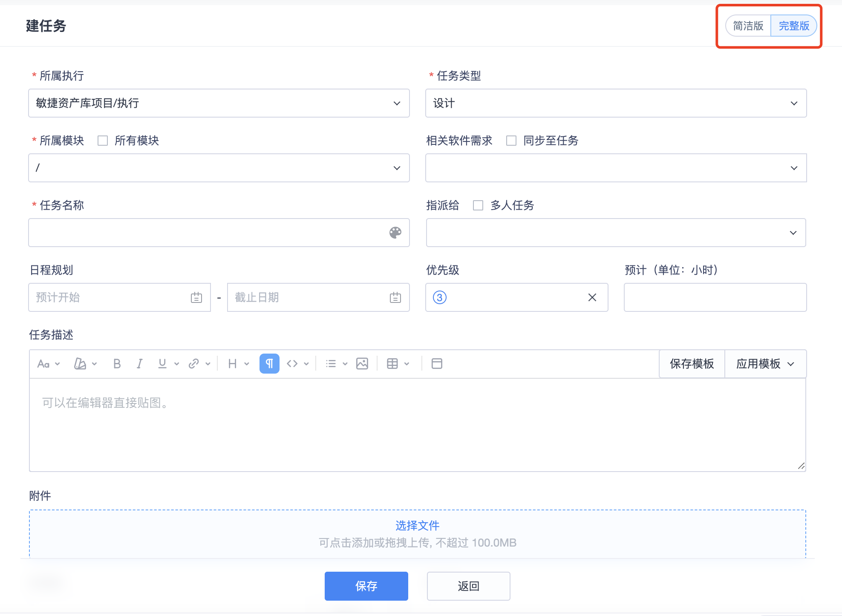Clear the priority selection with X
The width and height of the screenshot is (842, 616).
(592, 297)
